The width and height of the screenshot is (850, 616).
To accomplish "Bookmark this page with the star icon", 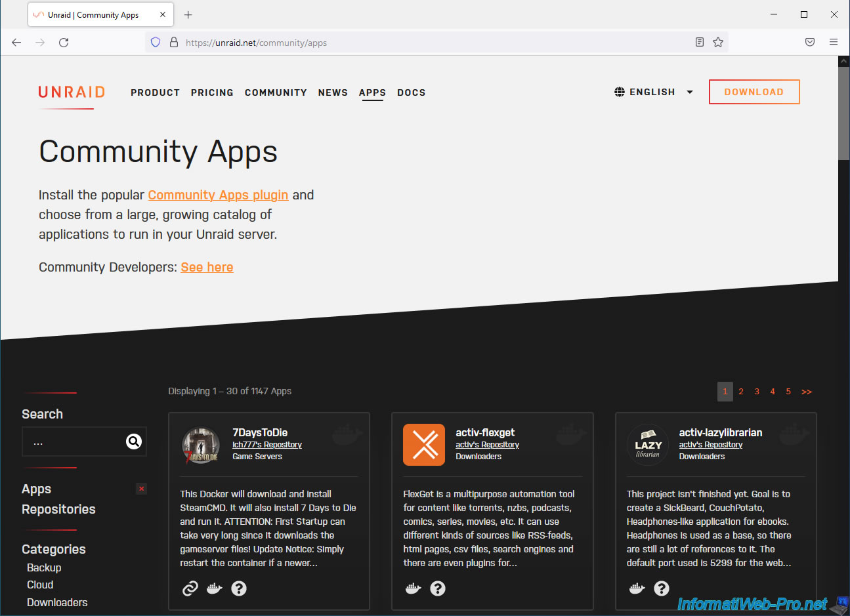I will [718, 43].
